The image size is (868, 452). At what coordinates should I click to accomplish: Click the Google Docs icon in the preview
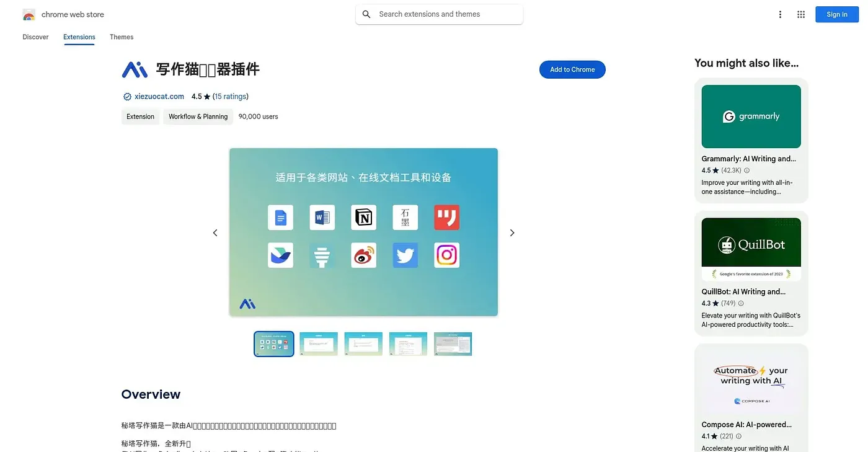[x=280, y=218]
